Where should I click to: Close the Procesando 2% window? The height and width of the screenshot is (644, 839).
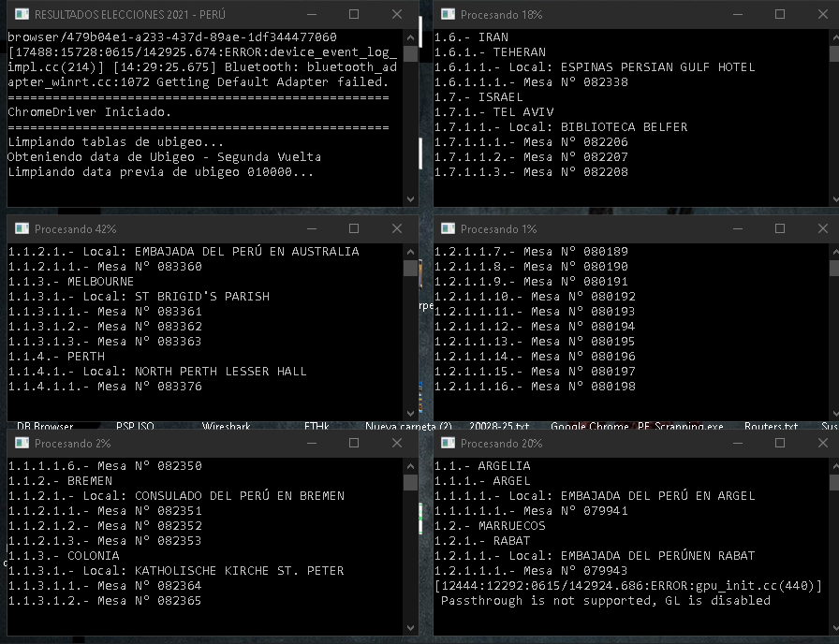coord(396,444)
